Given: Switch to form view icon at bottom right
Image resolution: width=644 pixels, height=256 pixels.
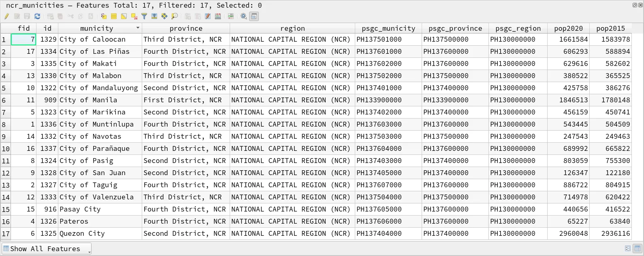Looking at the screenshot, I should [628, 248].
